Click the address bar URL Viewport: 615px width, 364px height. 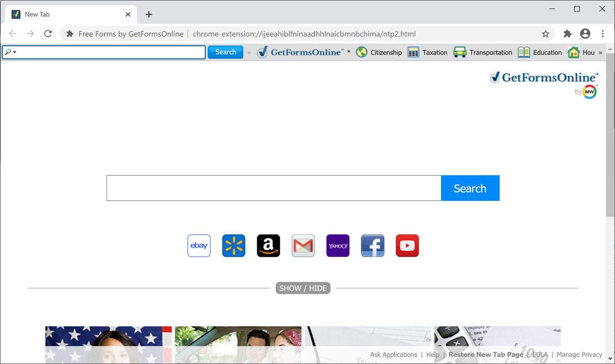(x=304, y=34)
